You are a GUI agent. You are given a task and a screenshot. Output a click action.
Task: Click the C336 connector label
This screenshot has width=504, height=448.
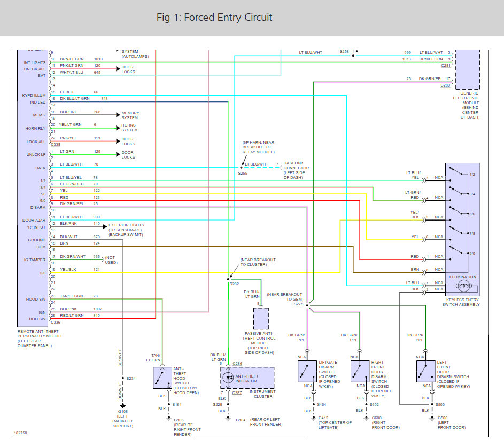click(x=56, y=322)
